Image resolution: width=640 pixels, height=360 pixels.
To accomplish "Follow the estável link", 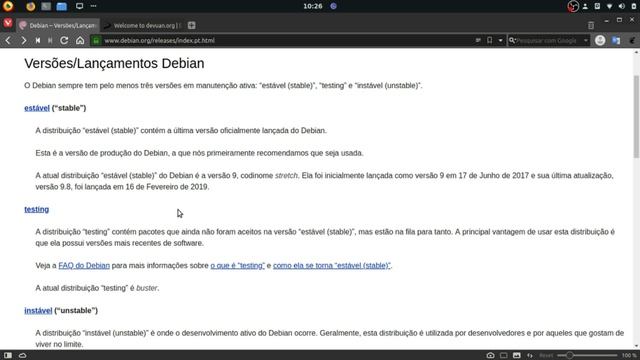I will (37, 108).
